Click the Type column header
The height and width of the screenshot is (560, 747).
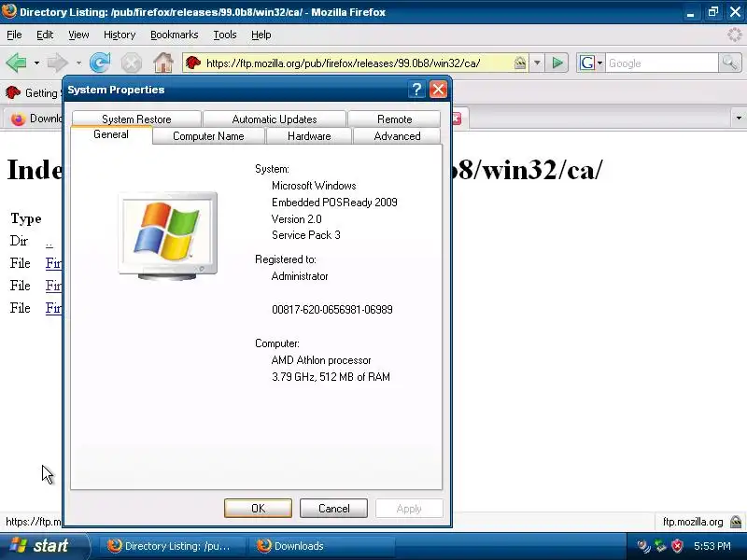coord(26,218)
